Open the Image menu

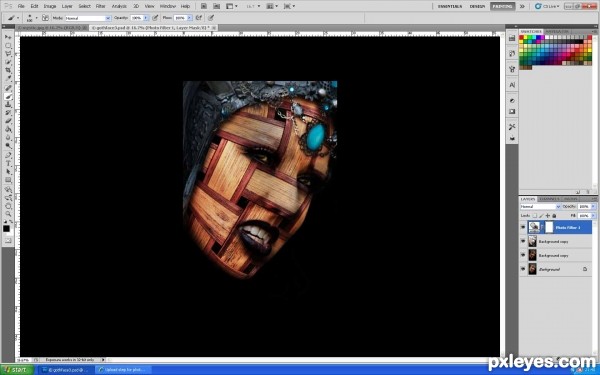pos(50,6)
